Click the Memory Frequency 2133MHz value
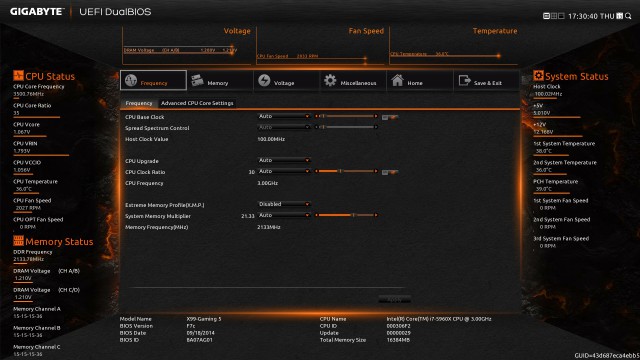The width and height of the screenshot is (640, 360). pyautogui.click(x=269, y=227)
